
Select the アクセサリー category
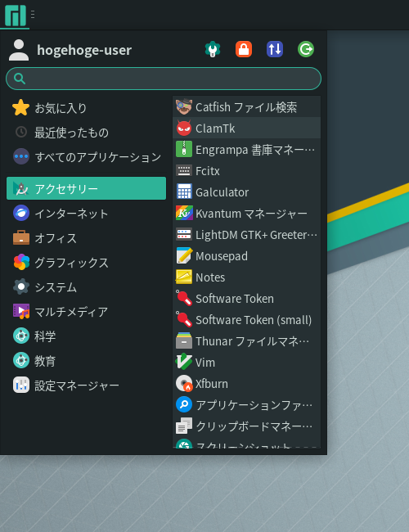[x=86, y=188]
